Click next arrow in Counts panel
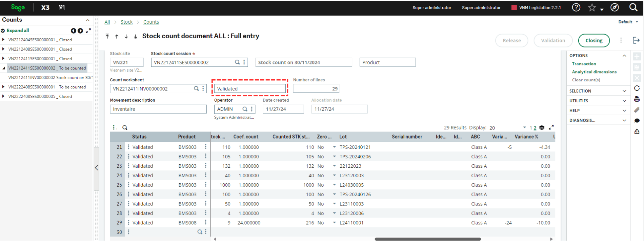This screenshot has height=244, width=644. click(x=80, y=31)
